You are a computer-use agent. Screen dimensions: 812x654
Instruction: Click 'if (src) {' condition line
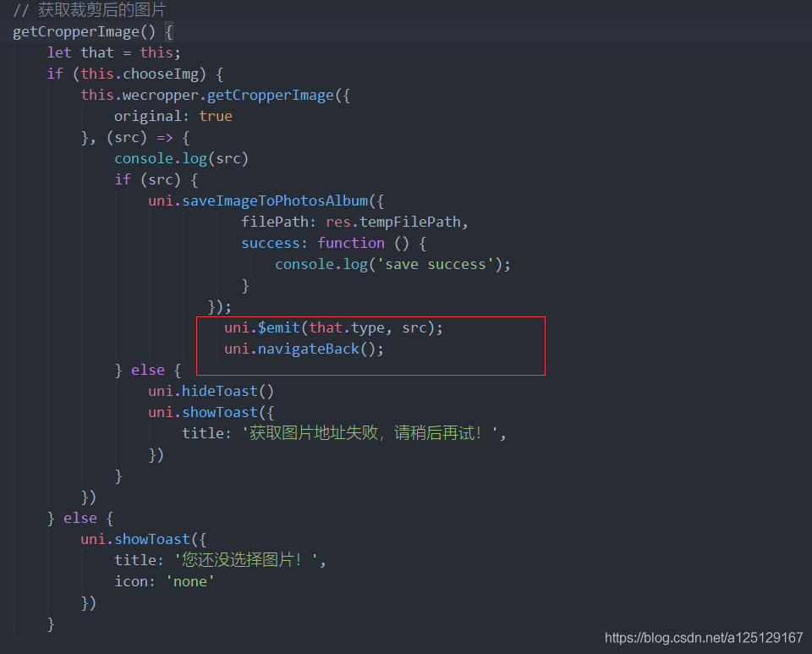(x=156, y=179)
